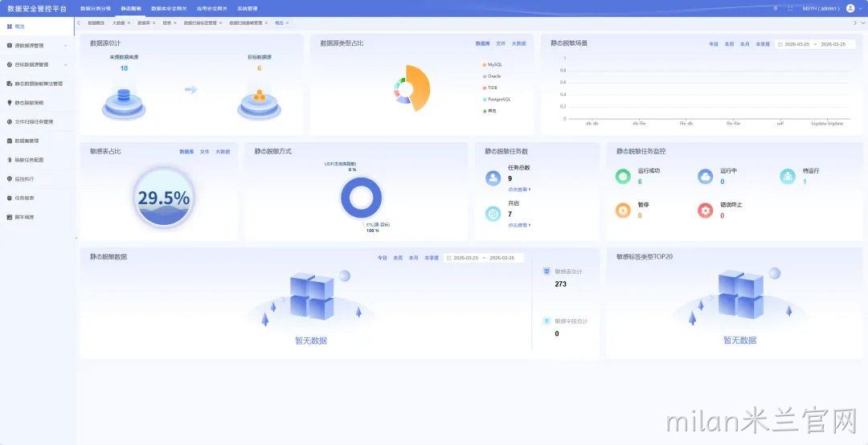The width and height of the screenshot is (868, 445).
Task: Click the 数据集管理 sidebar icon
Action: (x=10, y=141)
